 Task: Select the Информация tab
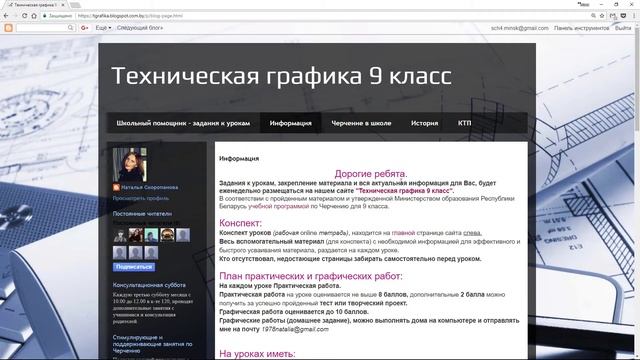tap(291, 123)
